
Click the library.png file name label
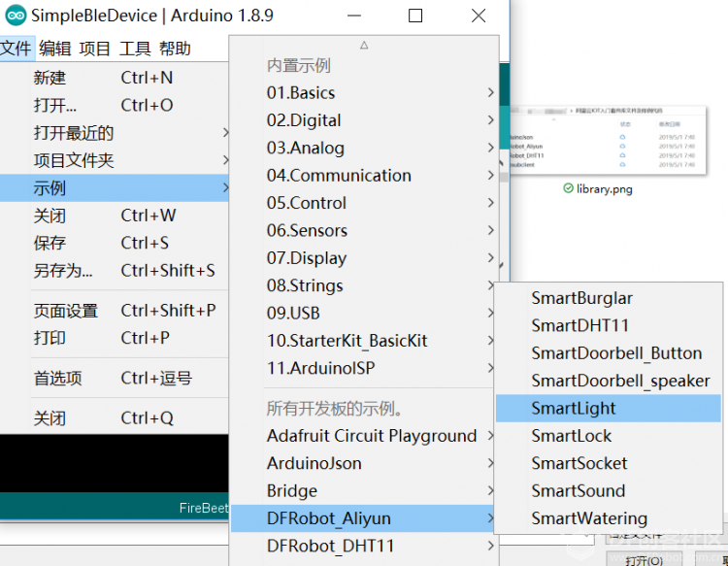coord(604,189)
